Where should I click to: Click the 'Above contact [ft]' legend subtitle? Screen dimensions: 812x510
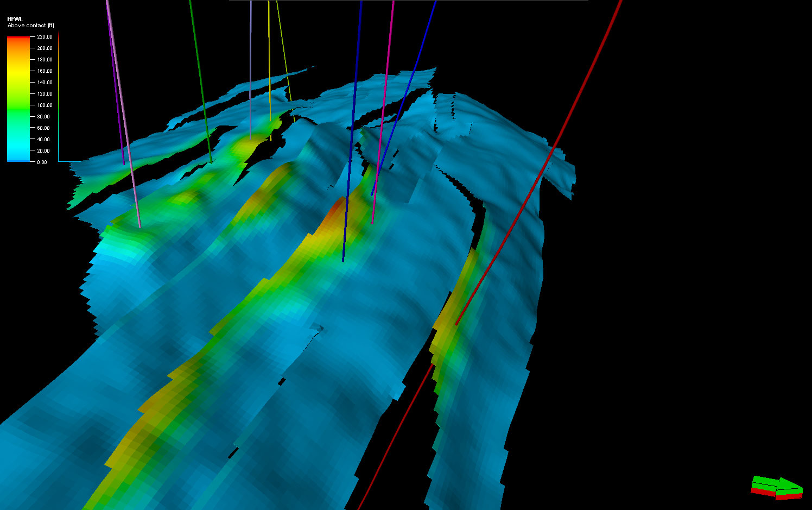pos(30,26)
